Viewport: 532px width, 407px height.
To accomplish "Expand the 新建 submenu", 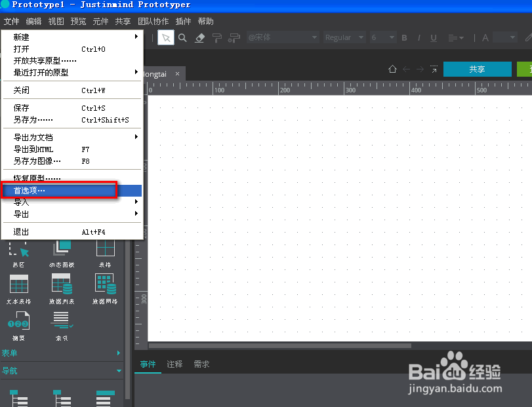I will click(72, 37).
